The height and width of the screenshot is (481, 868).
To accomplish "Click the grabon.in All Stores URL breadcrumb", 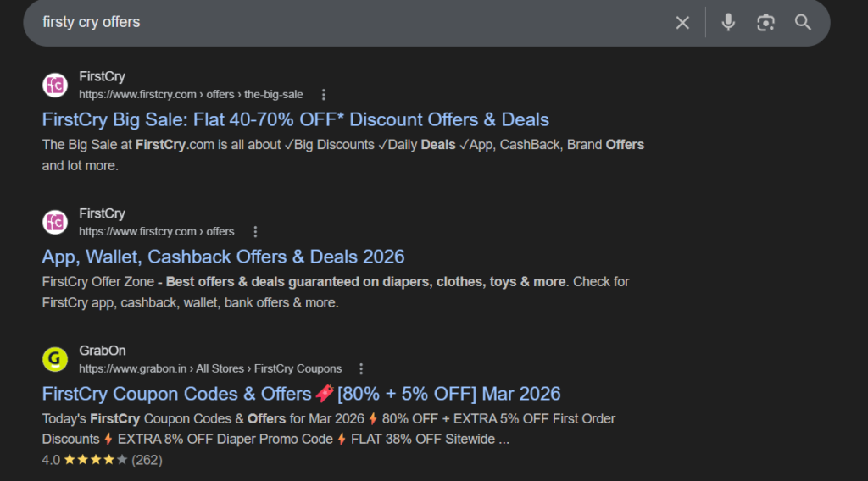I will 210,369.
